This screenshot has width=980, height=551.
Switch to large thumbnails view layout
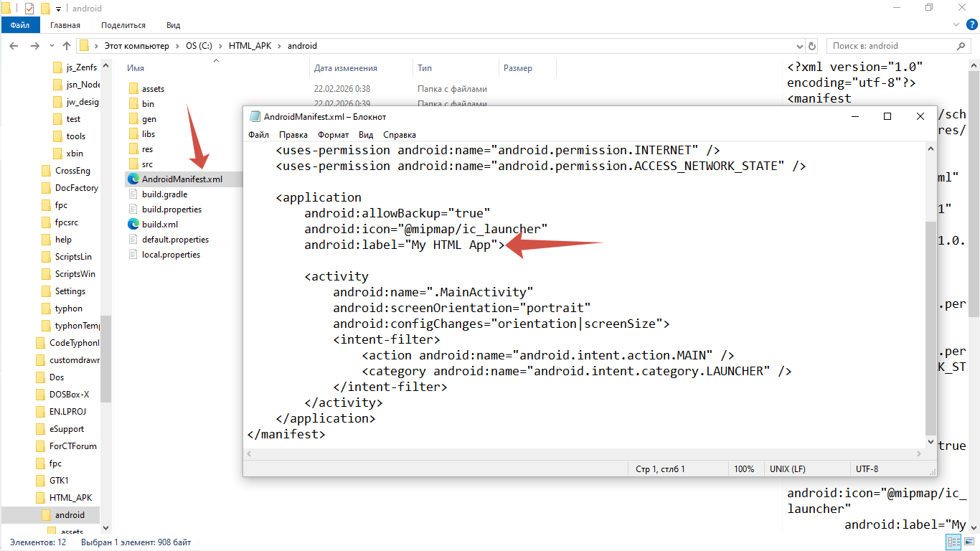[x=969, y=542]
